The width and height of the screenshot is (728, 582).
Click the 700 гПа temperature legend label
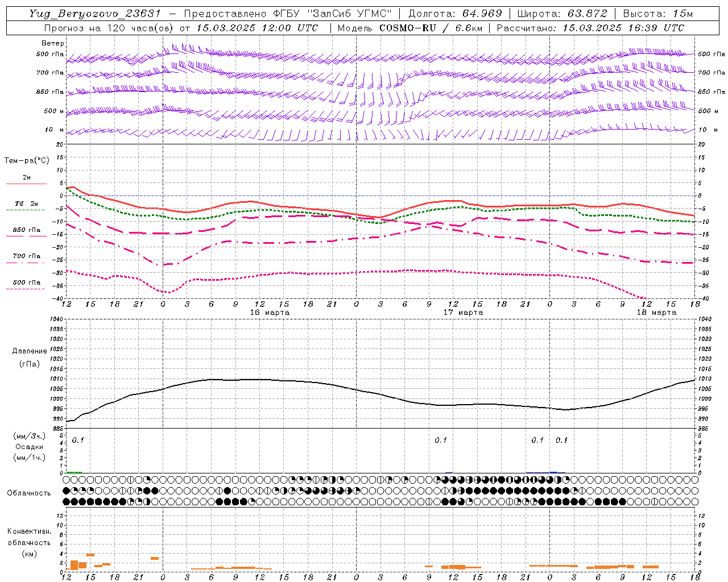pos(27,256)
